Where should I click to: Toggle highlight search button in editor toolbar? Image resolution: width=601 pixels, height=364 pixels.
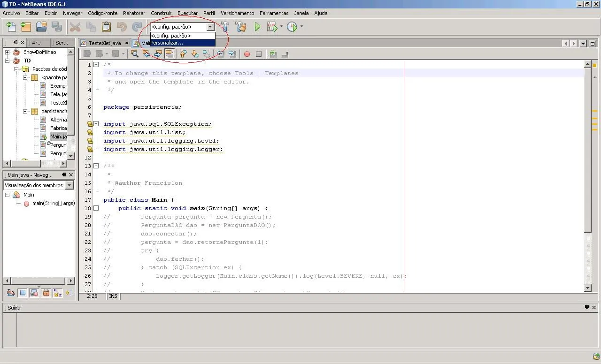click(170, 54)
